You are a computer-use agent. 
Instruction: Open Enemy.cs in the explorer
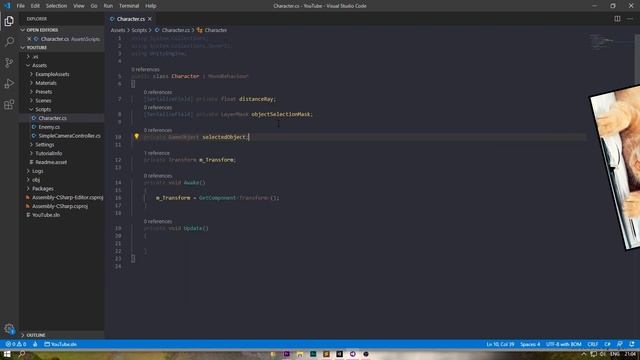[49, 127]
